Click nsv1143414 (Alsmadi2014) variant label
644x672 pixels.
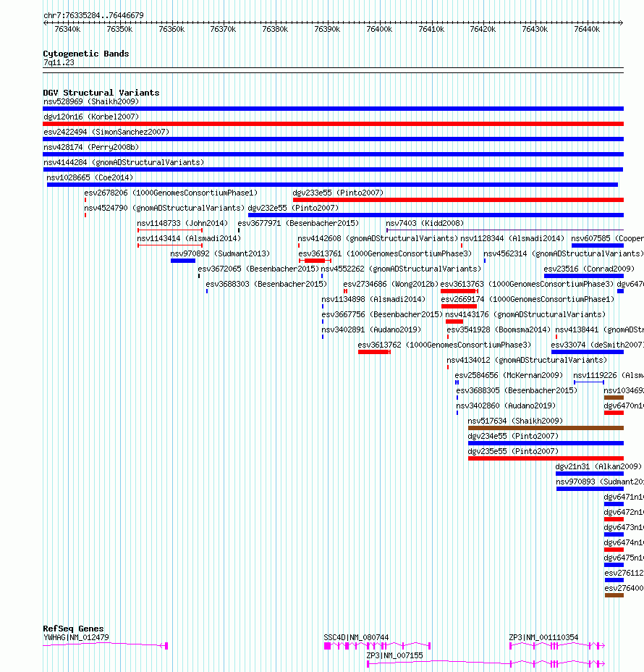click(x=189, y=238)
